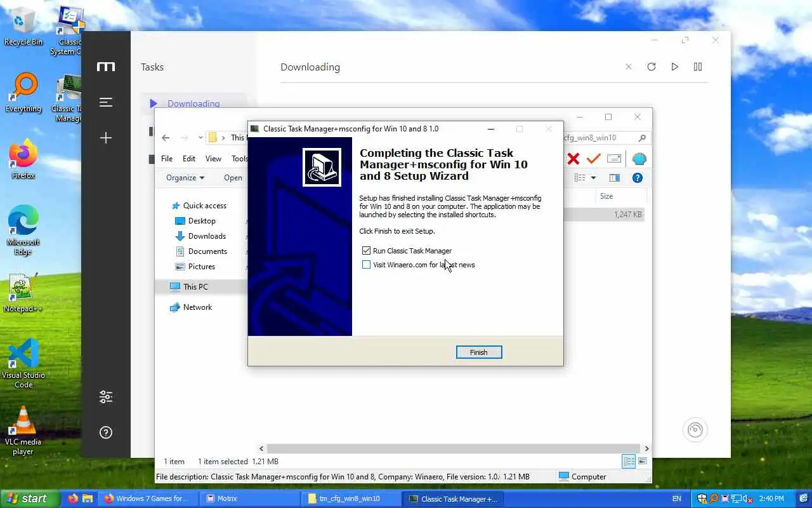Click EN language indicator in taskbar

[676, 498]
